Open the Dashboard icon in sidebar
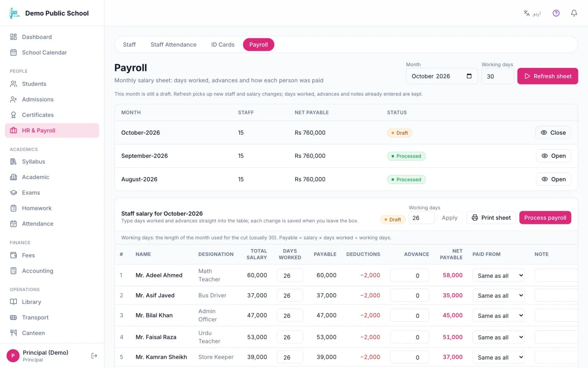Screen dimensions: 588x368 point(14,37)
